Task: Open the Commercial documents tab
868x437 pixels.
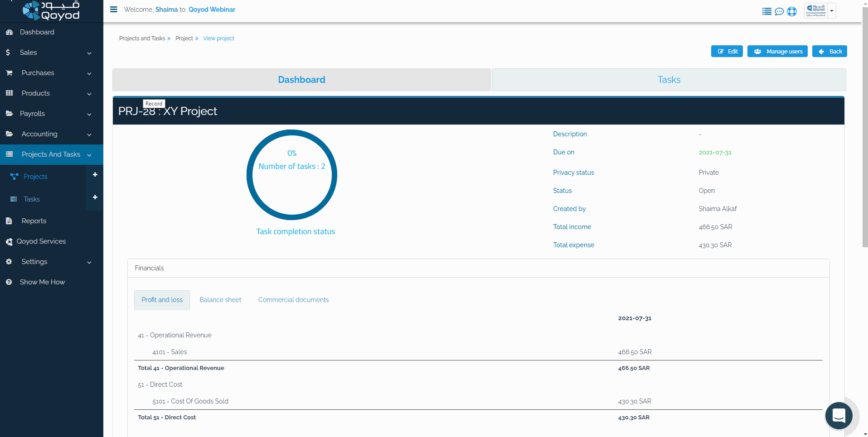Action: pos(293,300)
